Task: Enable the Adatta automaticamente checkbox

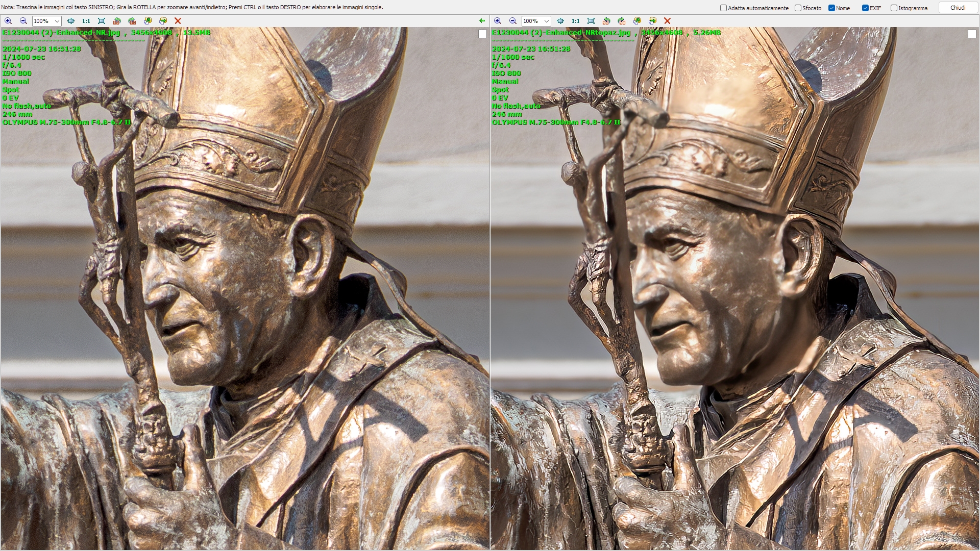Action: (x=723, y=8)
